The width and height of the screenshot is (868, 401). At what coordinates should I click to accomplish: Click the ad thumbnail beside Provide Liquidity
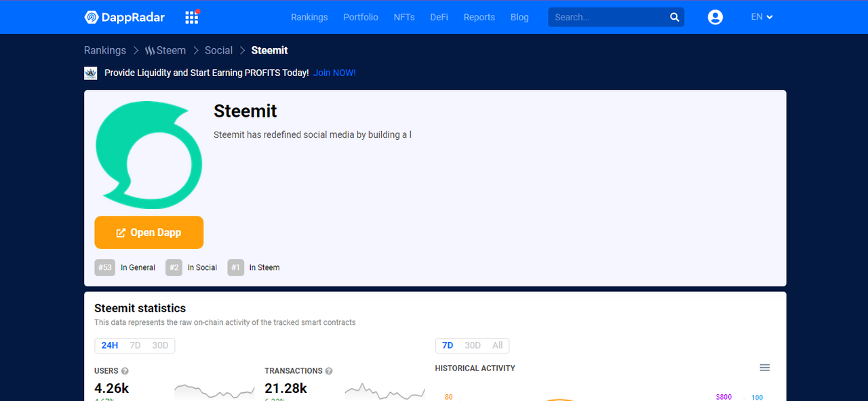(91, 73)
